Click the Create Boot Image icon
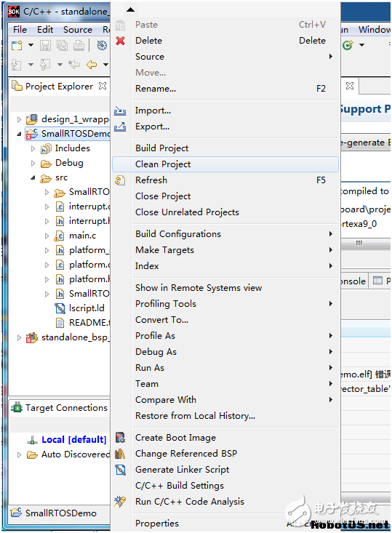 (x=120, y=438)
